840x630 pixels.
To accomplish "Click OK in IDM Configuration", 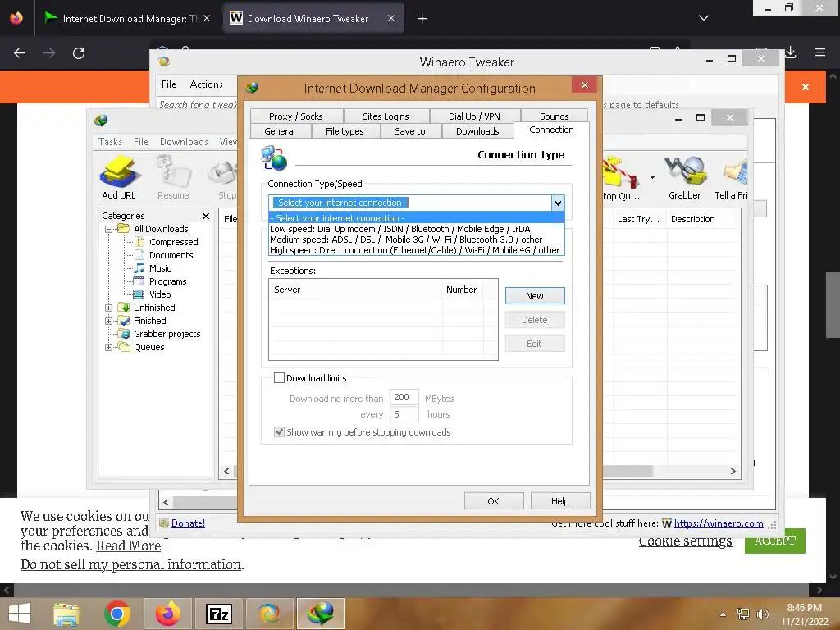I will pyautogui.click(x=493, y=501).
